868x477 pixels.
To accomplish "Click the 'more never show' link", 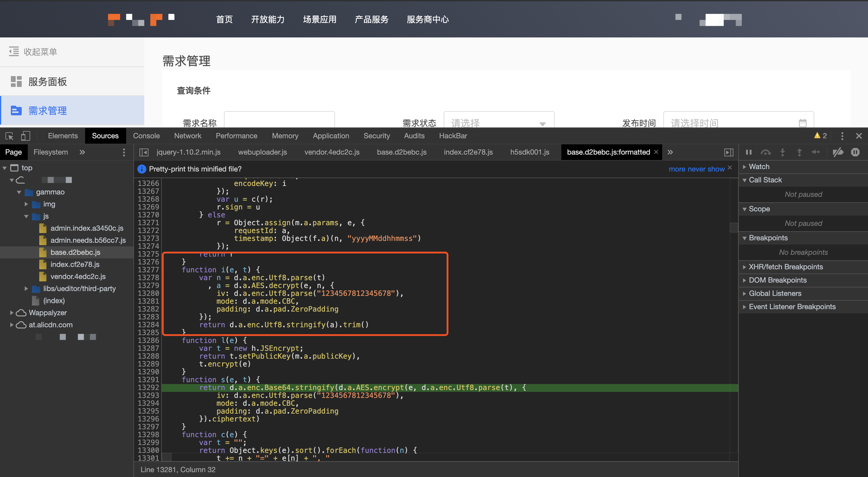I will click(x=696, y=169).
